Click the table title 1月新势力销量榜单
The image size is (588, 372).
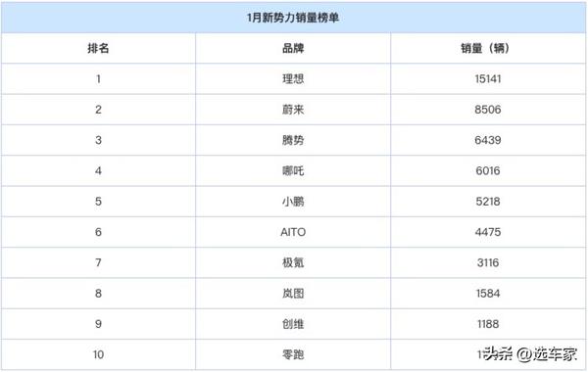pos(293,18)
